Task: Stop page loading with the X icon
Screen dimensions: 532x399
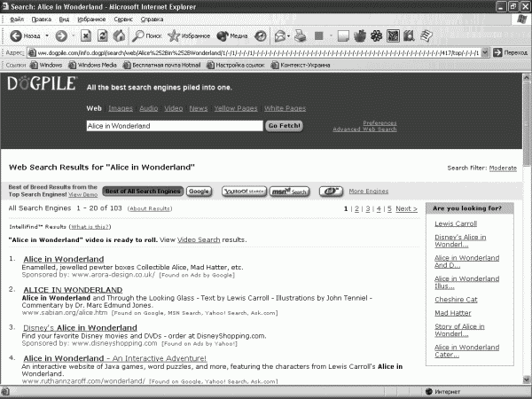Action: pyautogui.click(x=86, y=35)
